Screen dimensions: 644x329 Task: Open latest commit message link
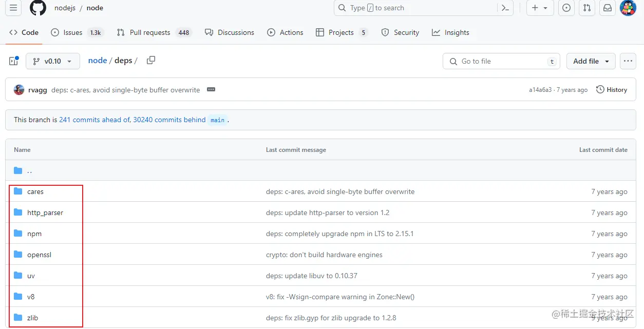[x=126, y=90]
